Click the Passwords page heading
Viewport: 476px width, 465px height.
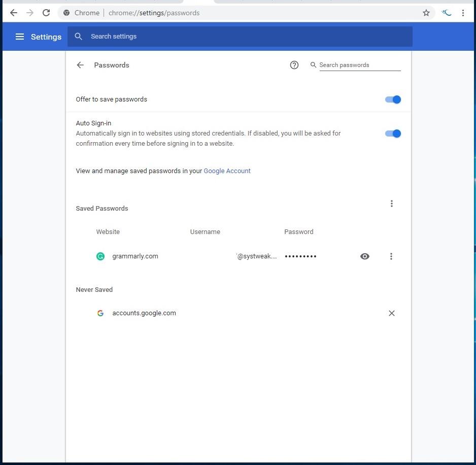[x=112, y=65]
